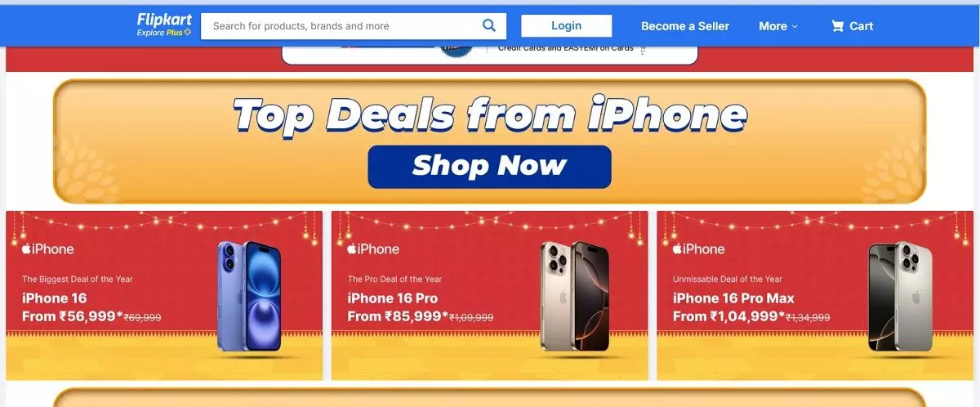Open the iPhone 16 Pro From ₹85,999 deal
Viewport: 980px width, 407px height.
[x=489, y=295]
